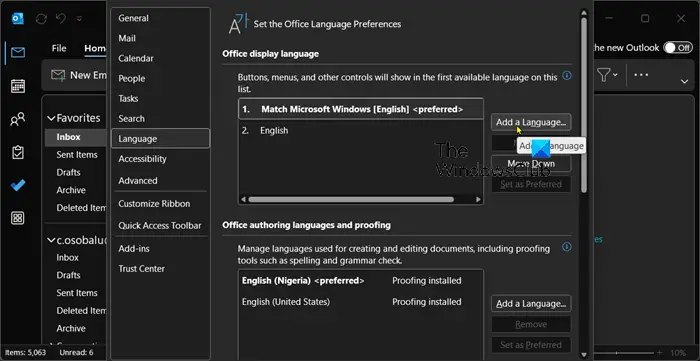This screenshot has width=700, height=361.
Task: Open Favorites Inbox folder
Action: pyautogui.click(x=76, y=137)
